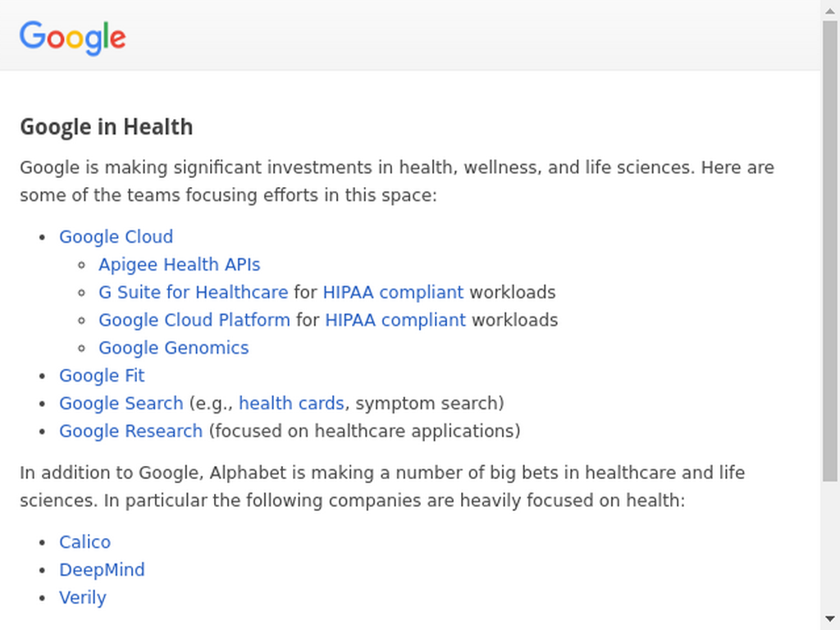Viewport: 840px width, 630px height.
Task: Open the Google Fit link
Action: (x=102, y=376)
